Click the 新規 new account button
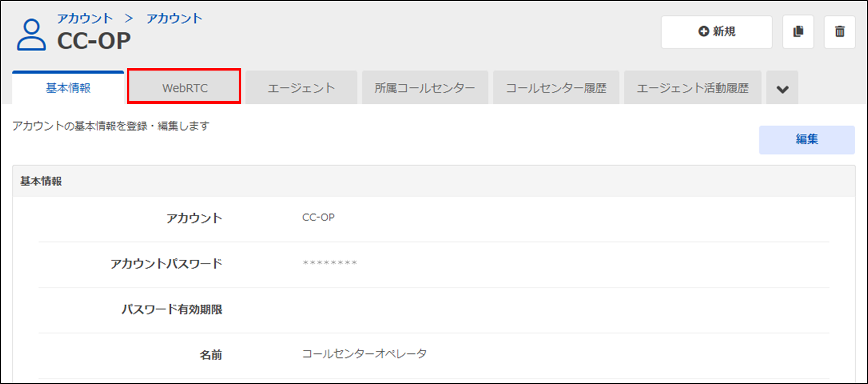868x384 pixels. click(x=716, y=32)
